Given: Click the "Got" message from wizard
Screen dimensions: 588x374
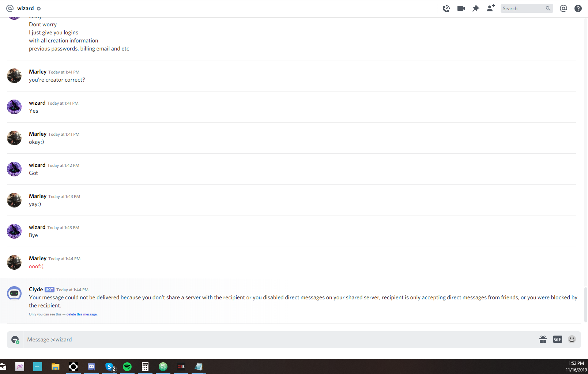Looking at the screenshot, I should click(33, 173).
